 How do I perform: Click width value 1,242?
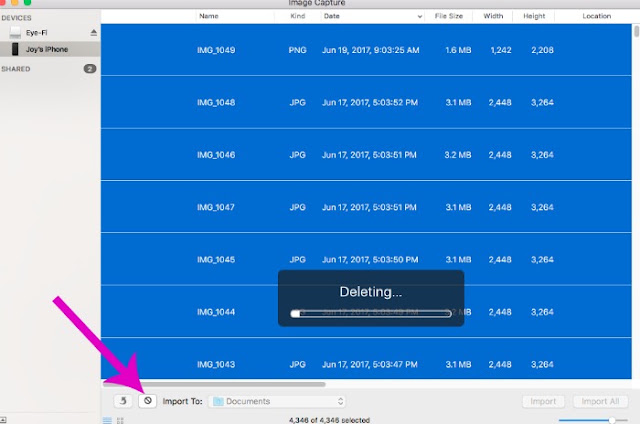click(500, 50)
